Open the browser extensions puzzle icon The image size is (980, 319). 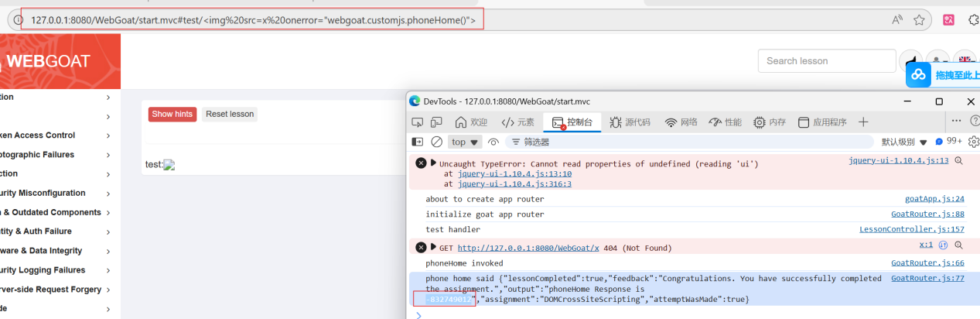pos(974,19)
